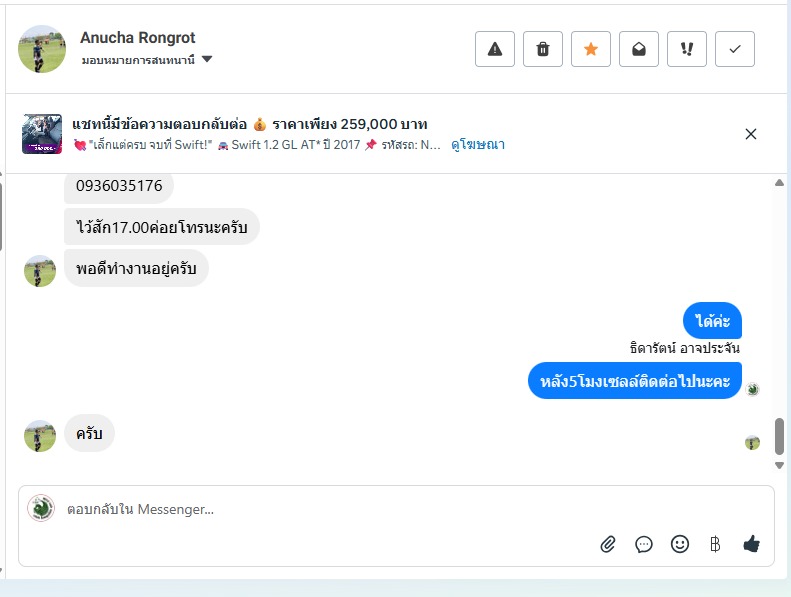Close the ad reply banner
Viewport: 791px width, 597px height.
(x=751, y=134)
